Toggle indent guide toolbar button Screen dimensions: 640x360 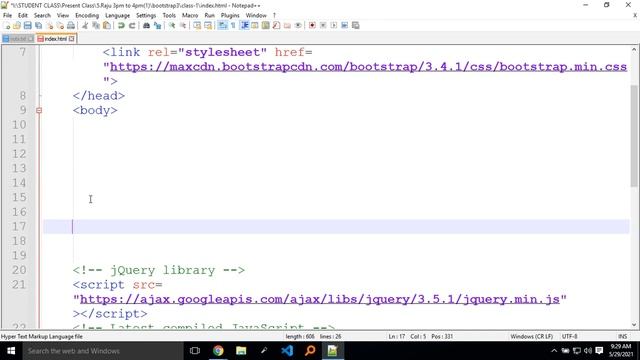pos(244,25)
